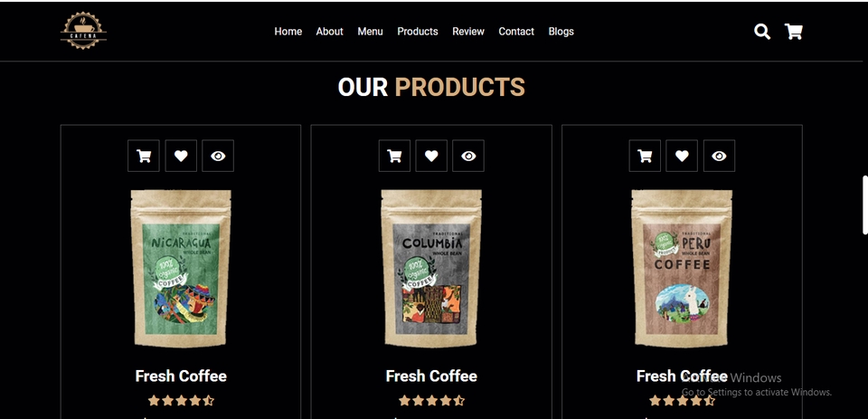Select the Contact nav link
The height and width of the screenshot is (419, 868).
(x=516, y=32)
